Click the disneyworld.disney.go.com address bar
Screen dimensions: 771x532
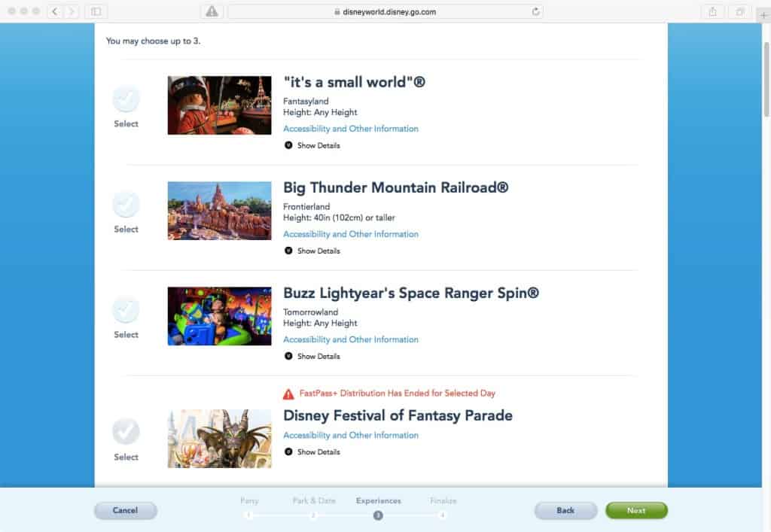(385, 11)
